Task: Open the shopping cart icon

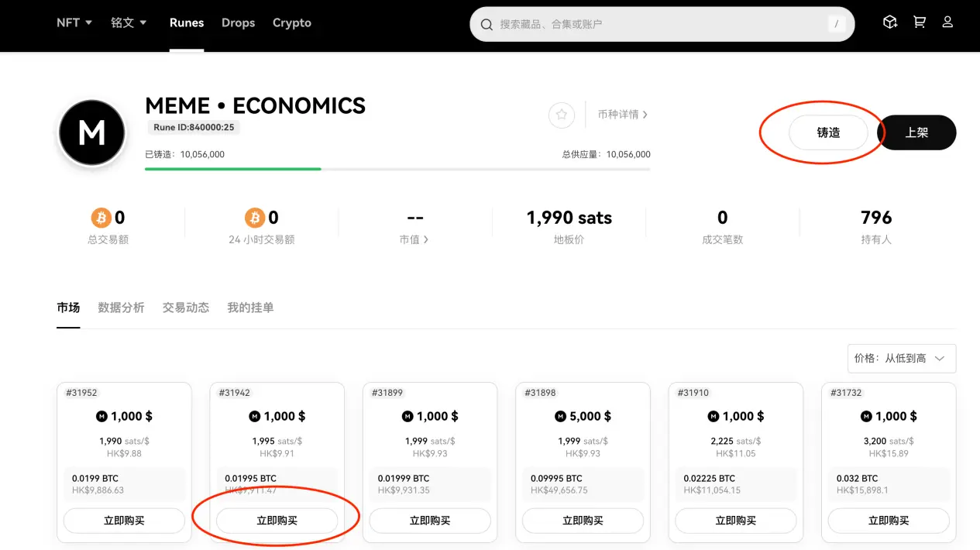Action: (920, 22)
